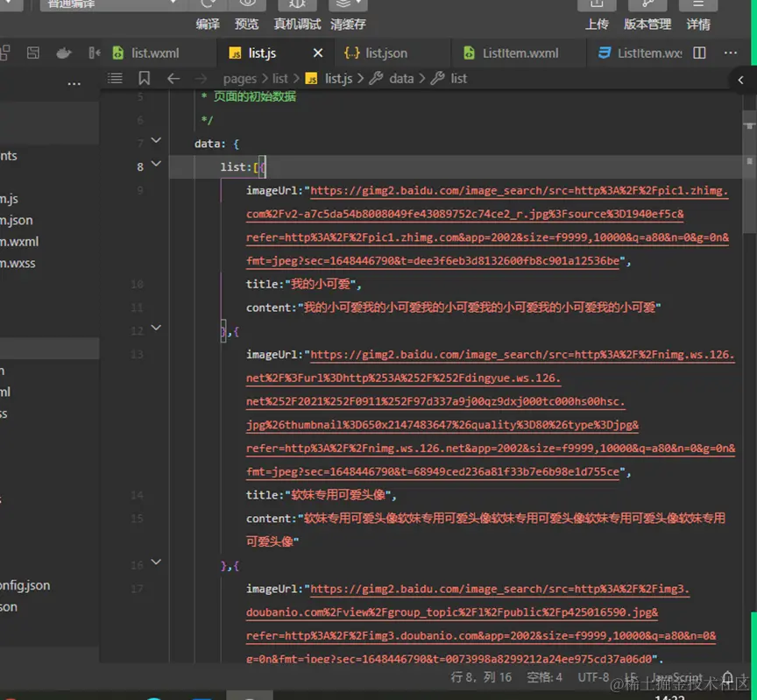The height and width of the screenshot is (700, 757).
Task: Click the 空格: 4 indentation setting
Action: [x=545, y=677]
